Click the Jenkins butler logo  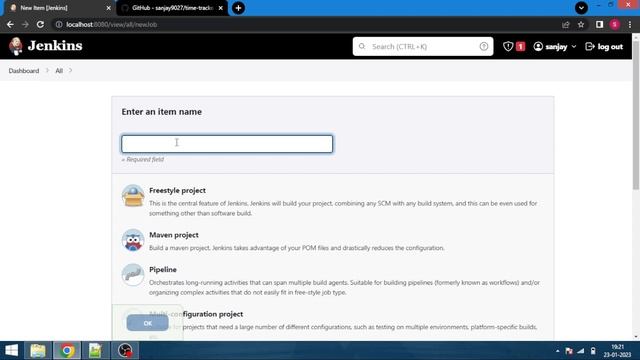(x=16, y=46)
